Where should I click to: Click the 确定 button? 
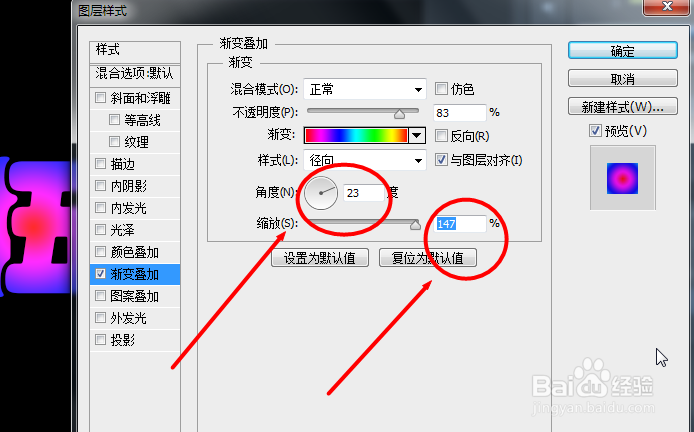pyautogui.click(x=623, y=50)
